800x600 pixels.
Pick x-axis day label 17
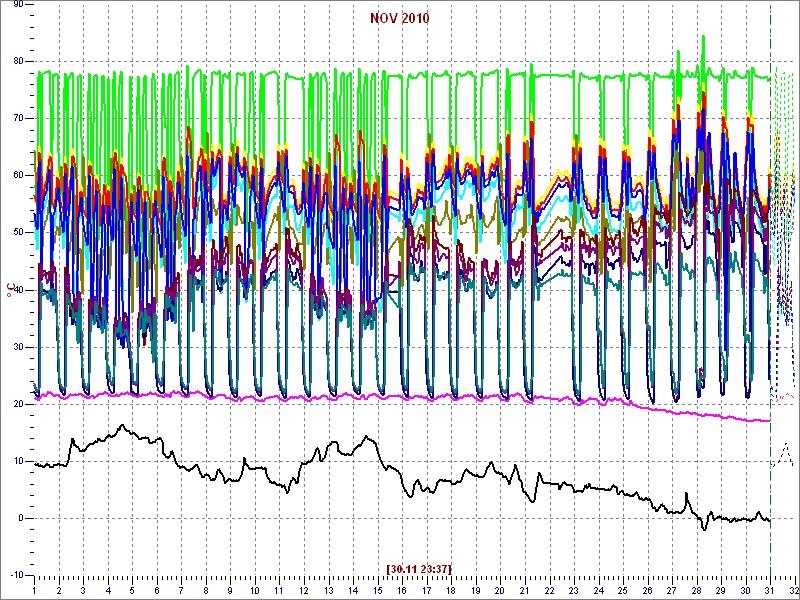(x=427, y=590)
